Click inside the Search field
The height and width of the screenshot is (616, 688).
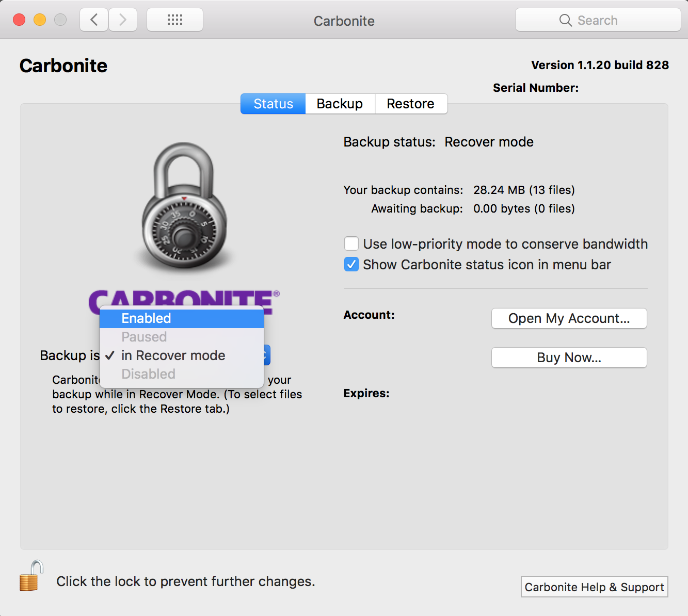click(609, 21)
